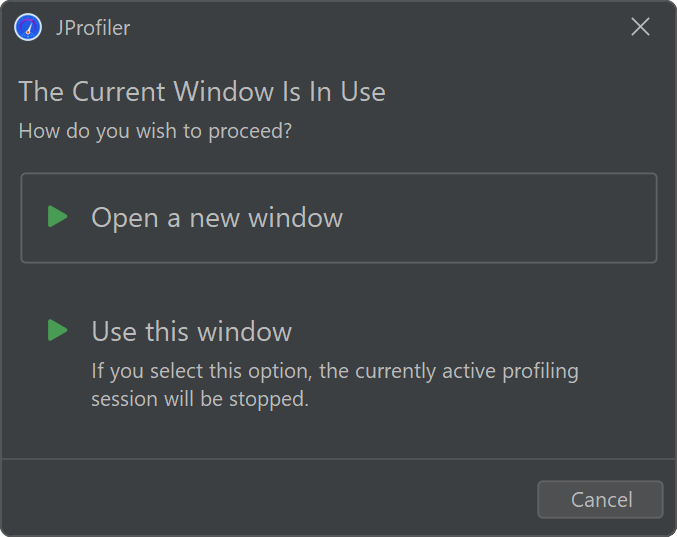The image size is (677, 537).
Task: Select the 'Use this window' option label
Action: pos(191,331)
